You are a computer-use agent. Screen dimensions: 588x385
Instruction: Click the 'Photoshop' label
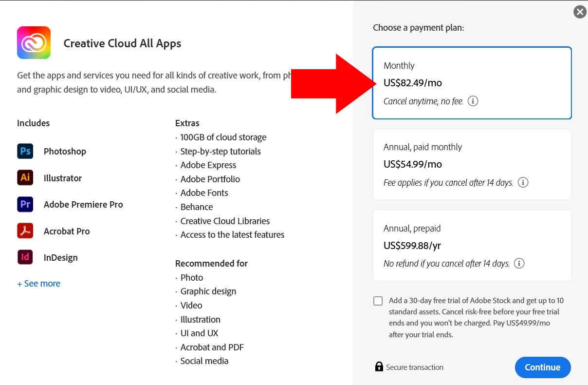pyautogui.click(x=65, y=152)
